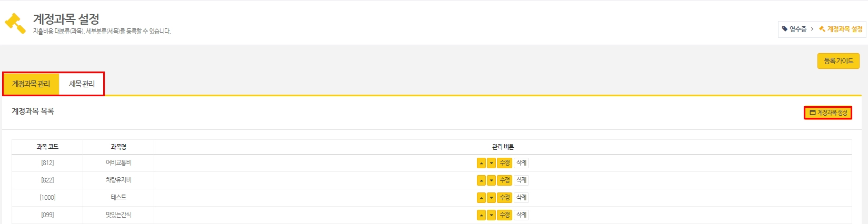Screen dimensions: 868x224
Task: Click the 계정과목 생성 button
Action: point(828,113)
